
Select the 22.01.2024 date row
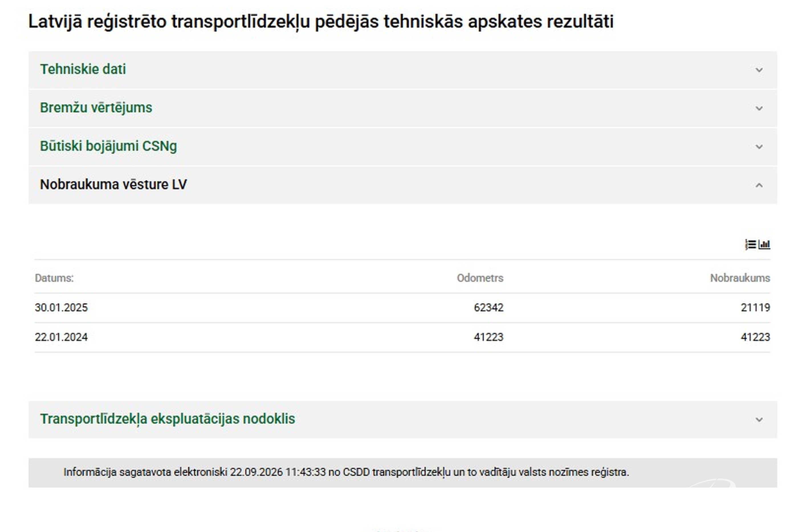(402, 337)
